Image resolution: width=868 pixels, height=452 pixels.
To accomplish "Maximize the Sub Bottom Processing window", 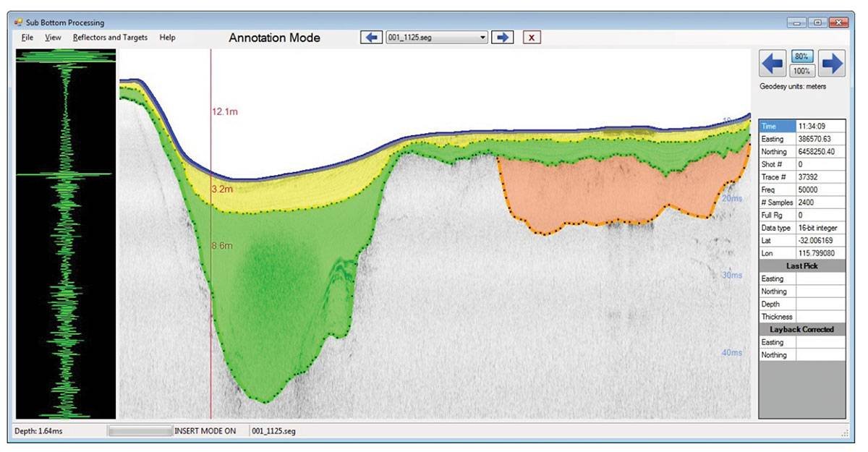I will coord(818,22).
